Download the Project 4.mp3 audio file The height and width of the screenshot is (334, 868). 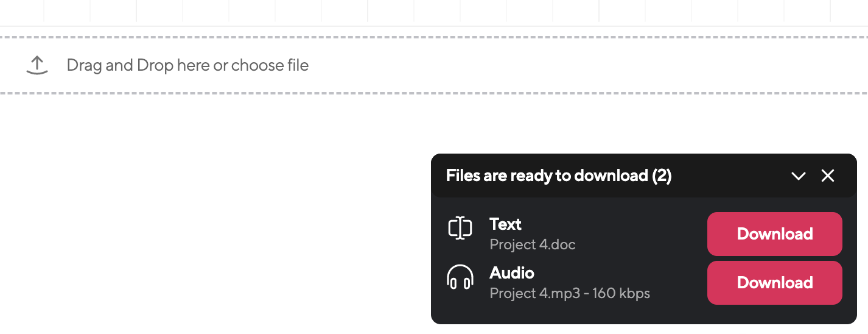(x=775, y=283)
